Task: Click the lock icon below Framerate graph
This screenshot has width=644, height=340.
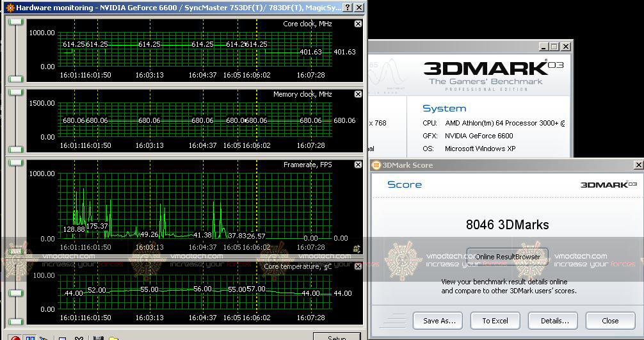Action: pos(357,248)
